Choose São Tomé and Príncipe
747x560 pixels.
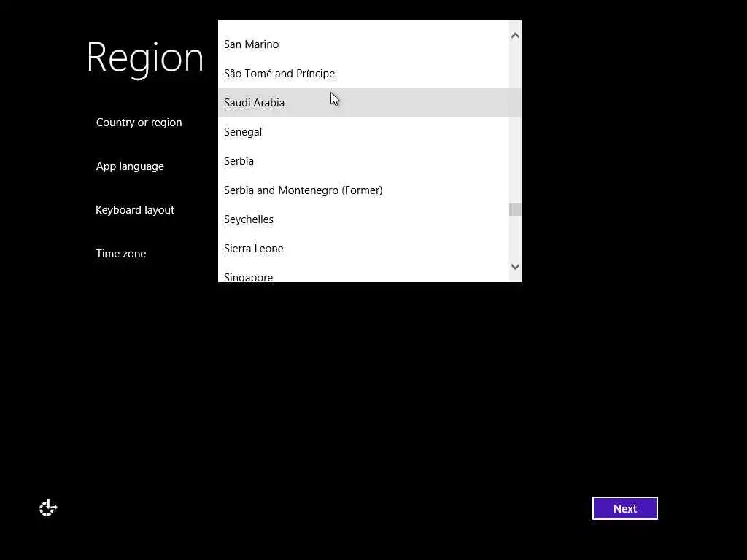coord(363,74)
